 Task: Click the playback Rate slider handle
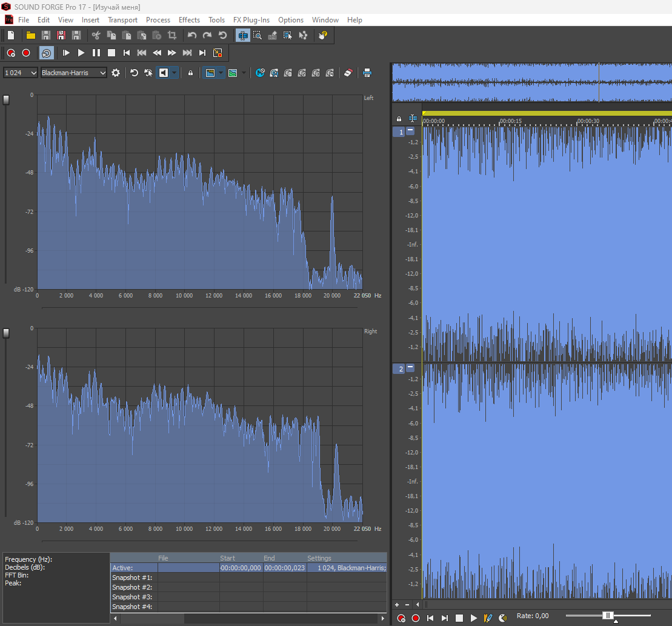point(608,616)
